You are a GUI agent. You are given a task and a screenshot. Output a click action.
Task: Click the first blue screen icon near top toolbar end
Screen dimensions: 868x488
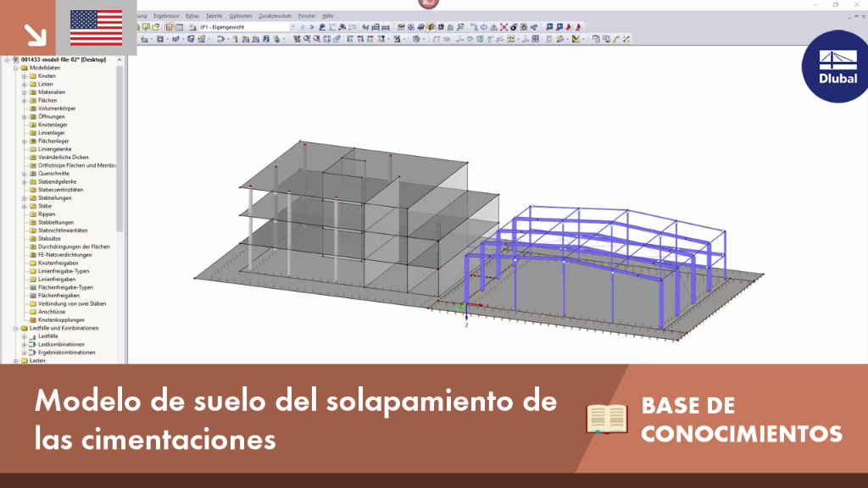coord(549,26)
